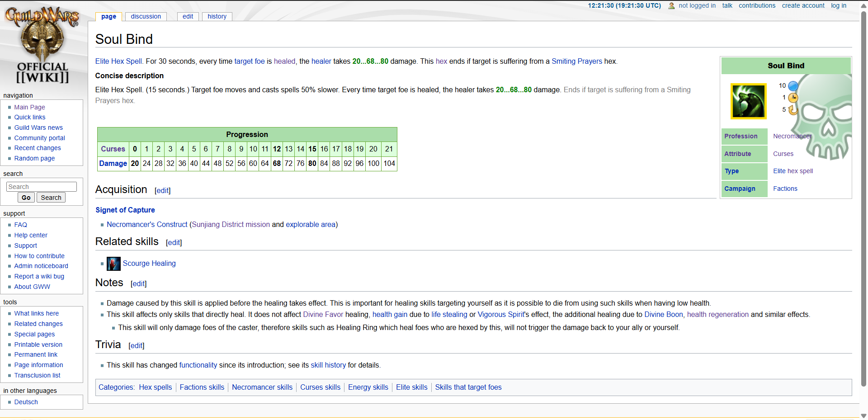Open the talk link in the header
This screenshot has width=868, height=420.
727,5
